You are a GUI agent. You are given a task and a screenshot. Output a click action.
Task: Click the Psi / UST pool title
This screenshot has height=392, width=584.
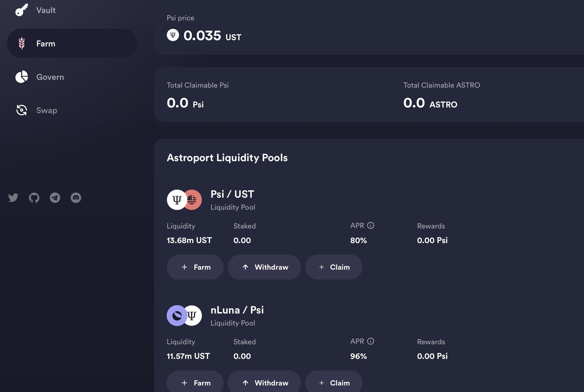pos(232,194)
